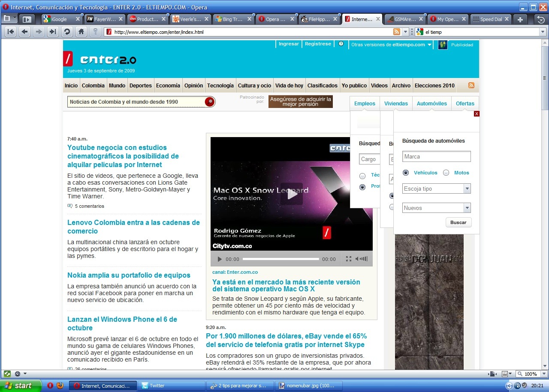Click the Opera Link sync icon in status bar
Image resolution: width=549 pixels, height=392 pixels.
pos(7,374)
